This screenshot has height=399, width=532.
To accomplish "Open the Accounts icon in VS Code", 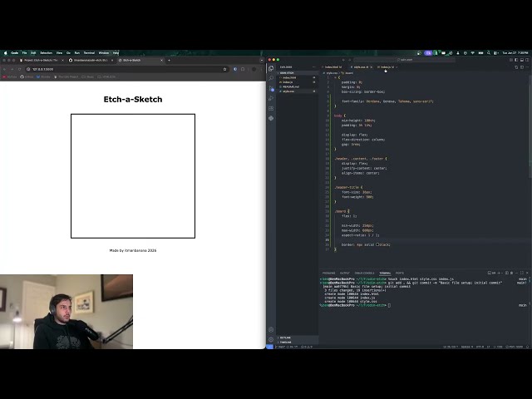I will click(271, 329).
